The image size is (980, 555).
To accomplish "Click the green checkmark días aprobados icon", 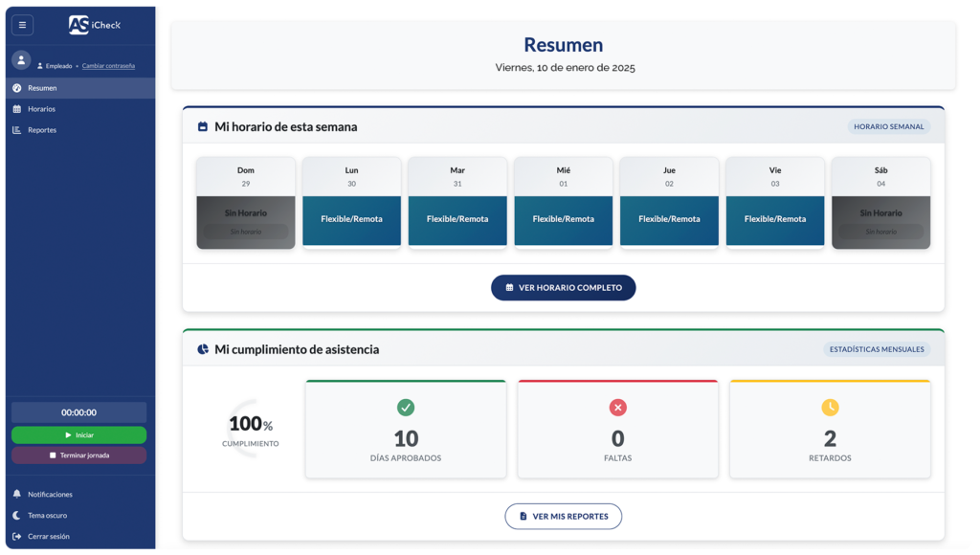I will 406,408.
